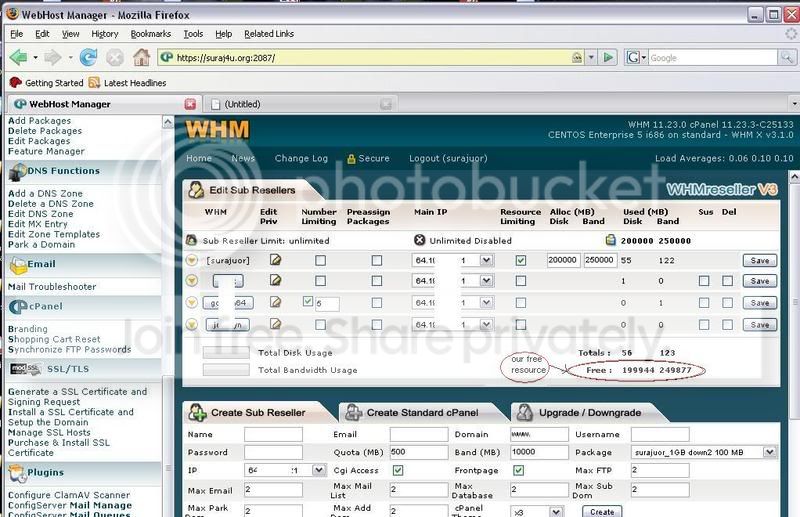The width and height of the screenshot is (800, 517).
Task: Switch to the Upgrade / Downgrade tab
Action: pyautogui.click(x=589, y=412)
